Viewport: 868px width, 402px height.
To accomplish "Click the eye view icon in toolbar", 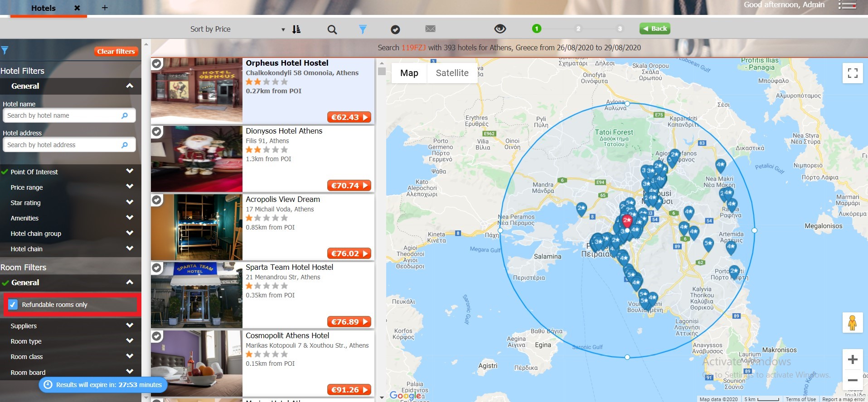I will 500,29.
